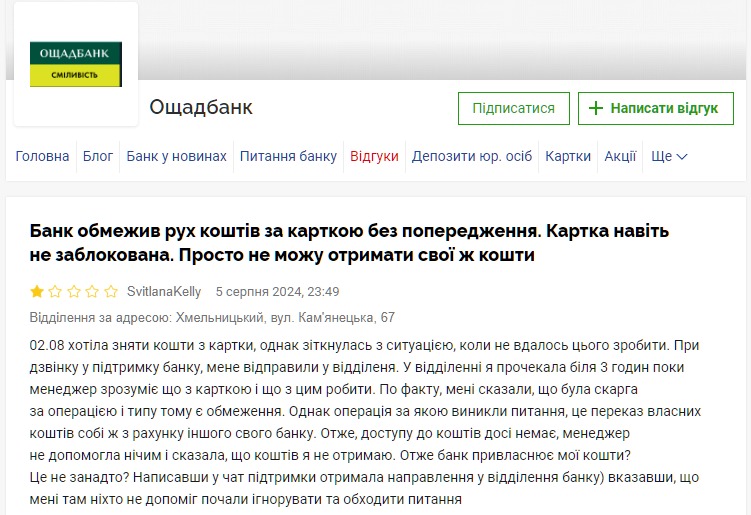This screenshot has height=515, width=751.
Task: Click the first rating star
Action: pos(37,292)
